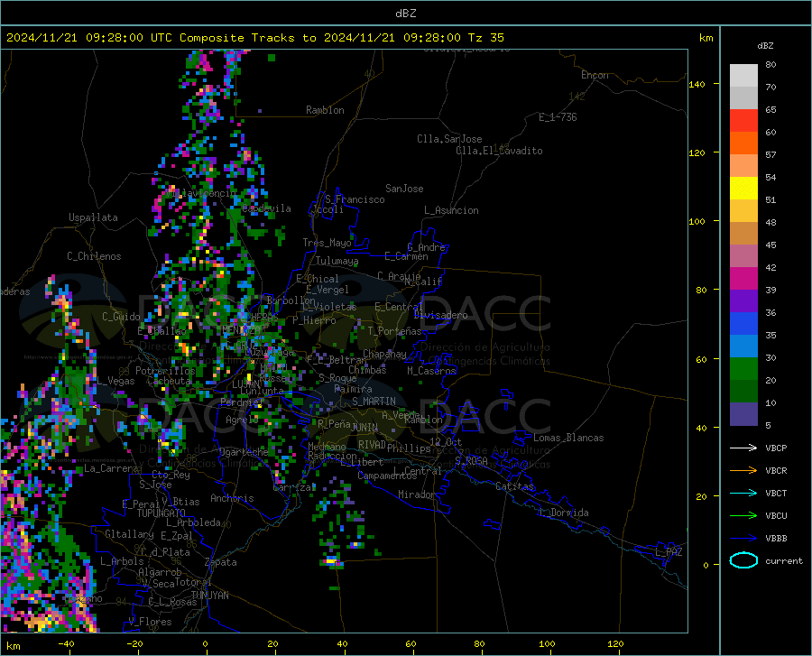Viewport: 812px width, 656px height.
Task: Click the Clla.El_Cavadito map label
Action: (x=499, y=151)
